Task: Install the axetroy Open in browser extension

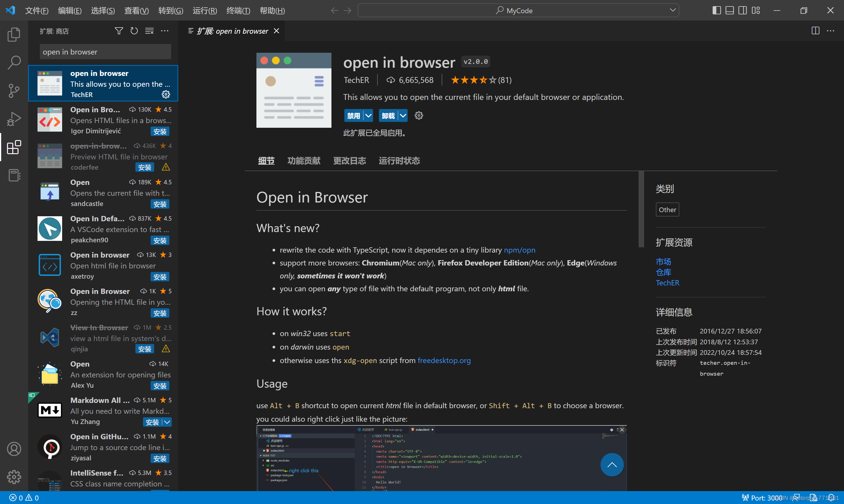Action: pos(160,277)
